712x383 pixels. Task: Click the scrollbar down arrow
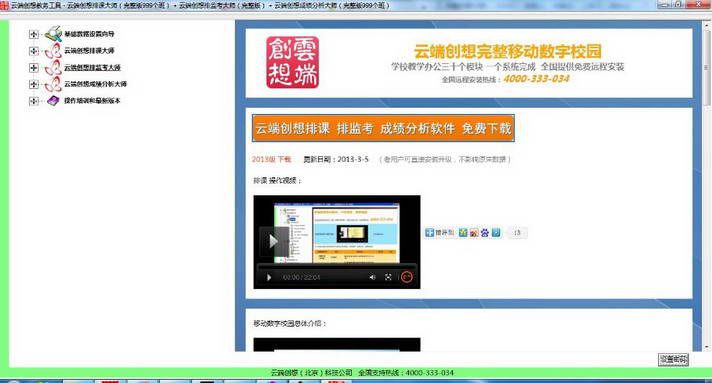click(706, 347)
